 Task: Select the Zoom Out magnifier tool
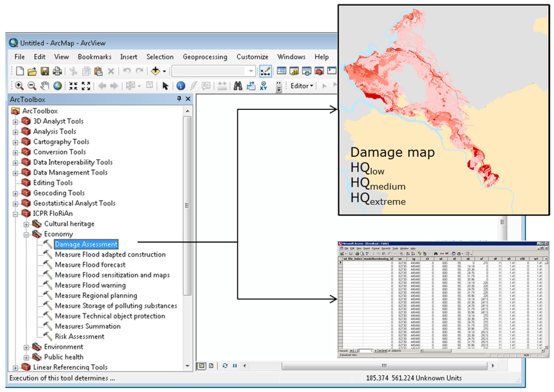[32, 86]
